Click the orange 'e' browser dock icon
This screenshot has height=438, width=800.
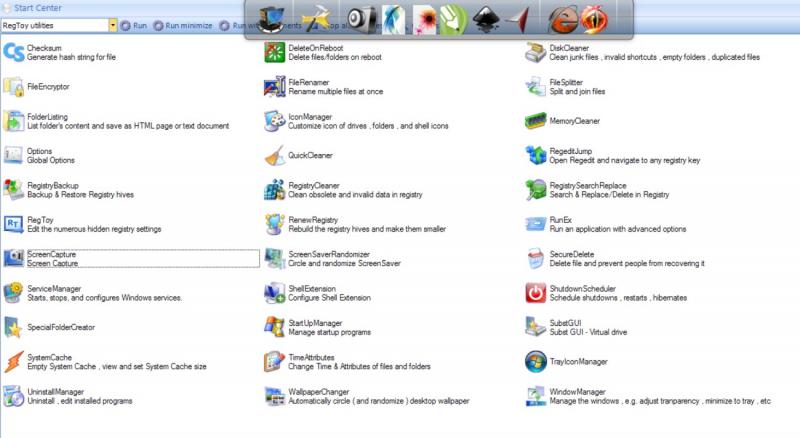pyautogui.click(x=563, y=20)
